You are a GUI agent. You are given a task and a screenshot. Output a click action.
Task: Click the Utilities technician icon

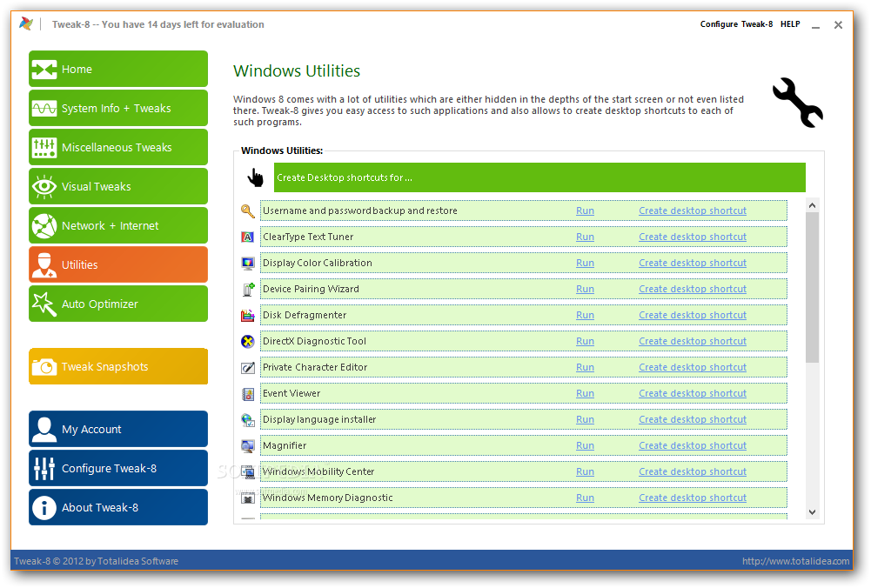(44, 264)
